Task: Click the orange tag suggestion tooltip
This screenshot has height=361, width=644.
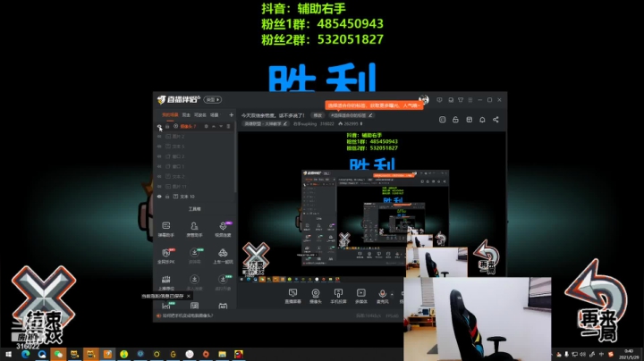Action: pos(374,105)
